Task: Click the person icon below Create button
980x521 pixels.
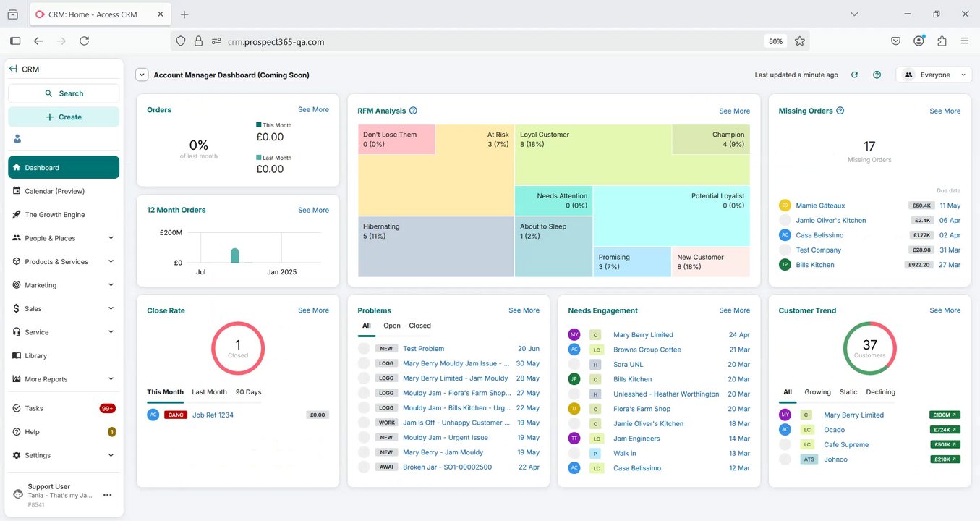Action: [x=17, y=138]
